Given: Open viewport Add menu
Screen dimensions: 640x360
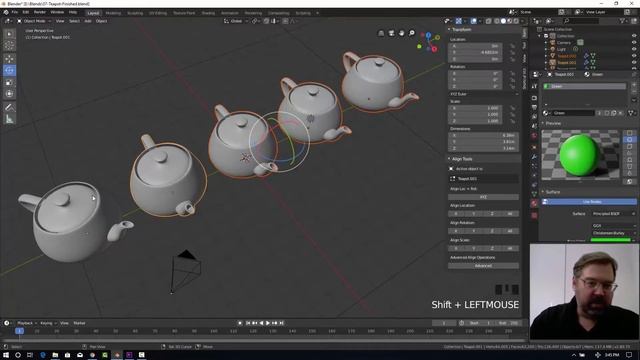Looking at the screenshot, I should click(x=88, y=21).
